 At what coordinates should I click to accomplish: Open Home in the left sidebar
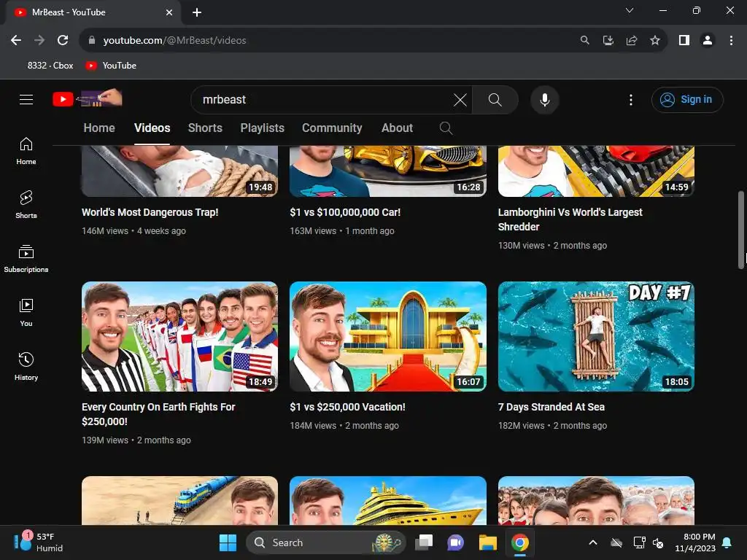click(26, 151)
